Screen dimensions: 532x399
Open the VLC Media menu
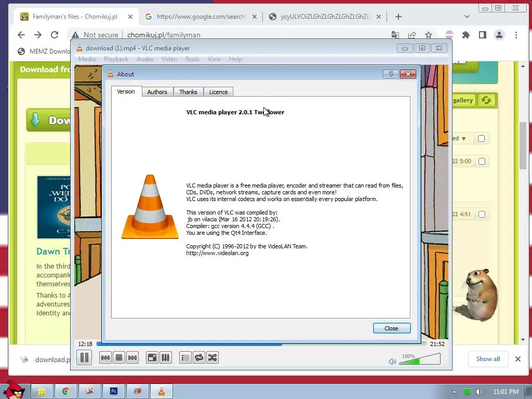click(87, 59)
